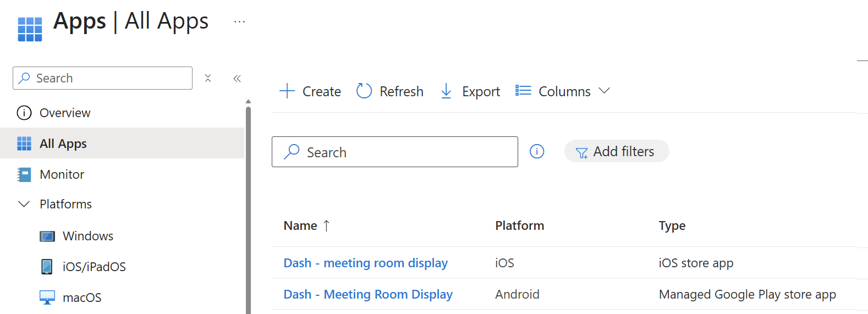Open the iOS 'Dash - meeting room display' app
This screenshot has height=314, width=868.
click(365, 263)
